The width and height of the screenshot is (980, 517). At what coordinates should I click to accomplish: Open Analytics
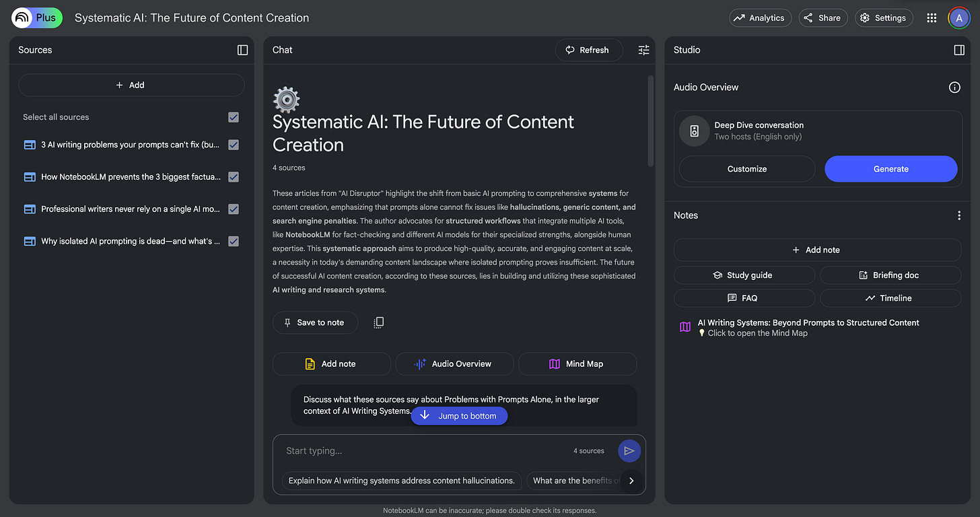(759, 18)
